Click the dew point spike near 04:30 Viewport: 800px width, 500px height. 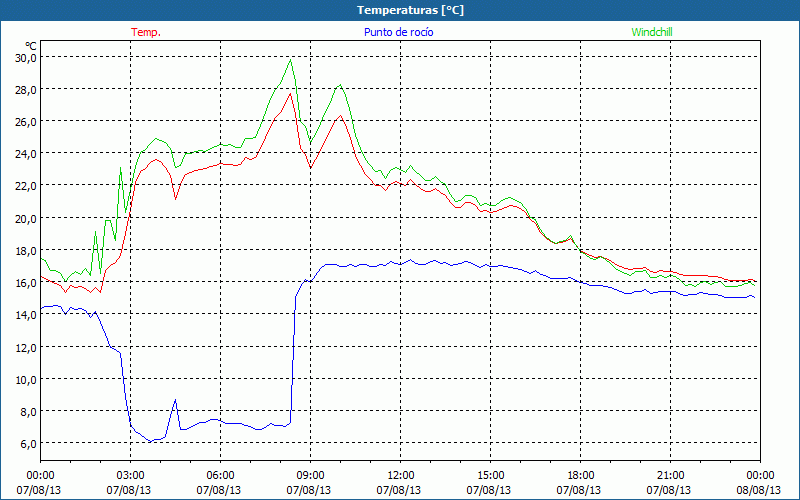coord(176,400)
